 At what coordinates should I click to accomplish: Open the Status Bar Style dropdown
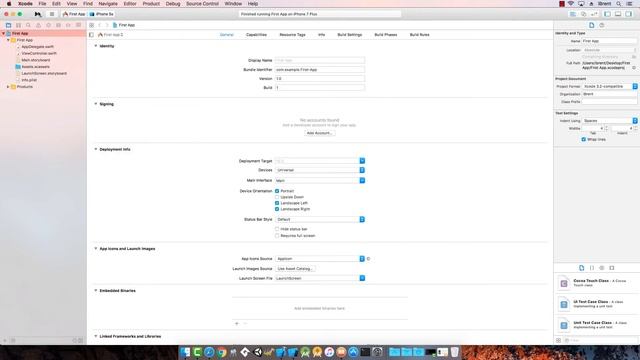(320, 220)
